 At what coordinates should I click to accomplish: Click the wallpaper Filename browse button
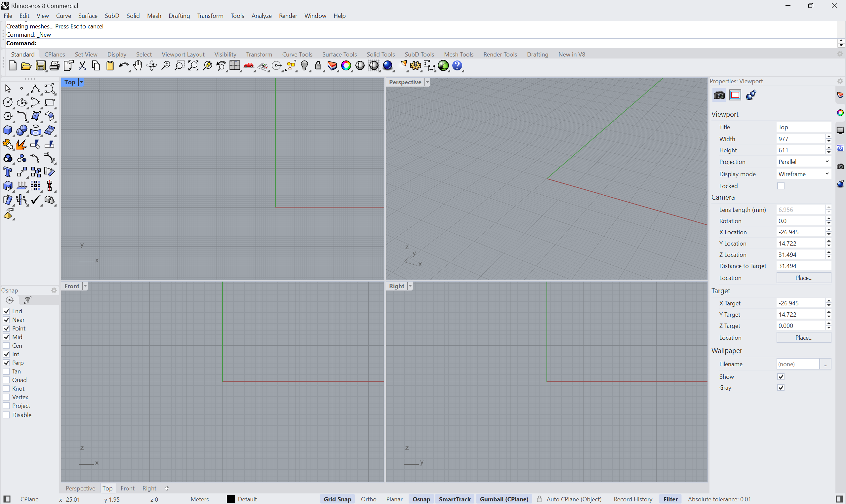point(825,364)
